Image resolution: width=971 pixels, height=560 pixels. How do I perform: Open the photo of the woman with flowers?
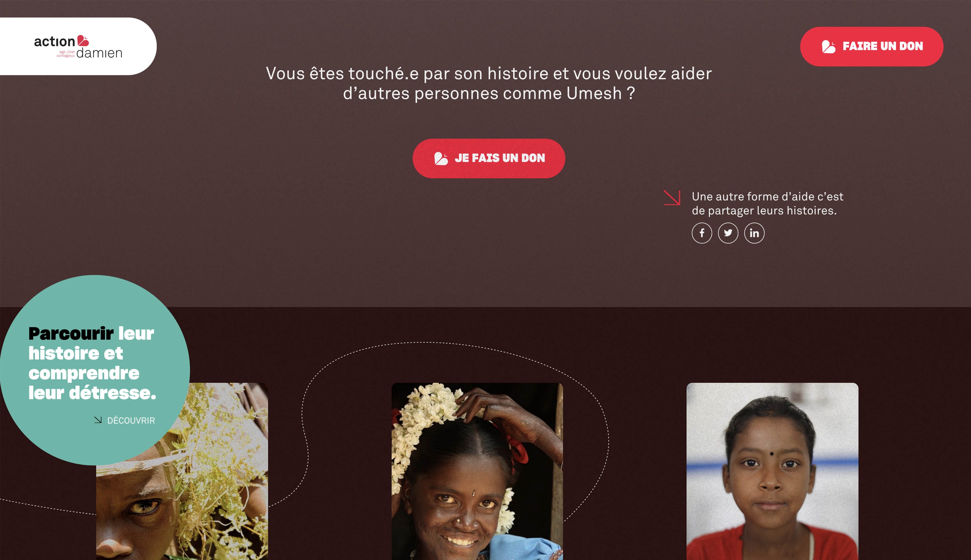click(477, 471)
